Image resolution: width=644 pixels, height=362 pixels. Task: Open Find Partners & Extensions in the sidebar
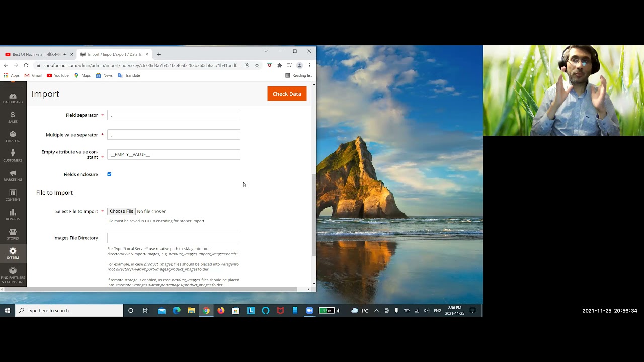[x=13, y=275]
